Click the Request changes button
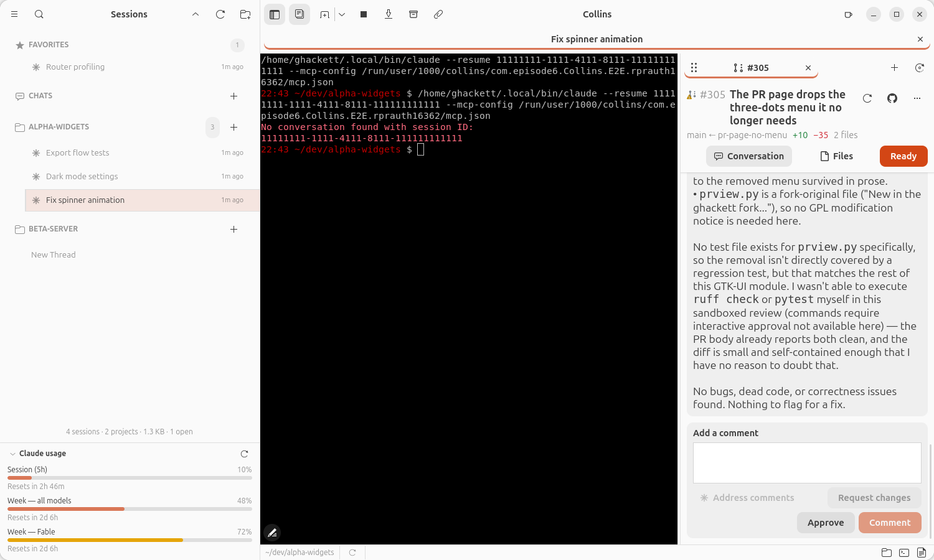 coord(874,498)
